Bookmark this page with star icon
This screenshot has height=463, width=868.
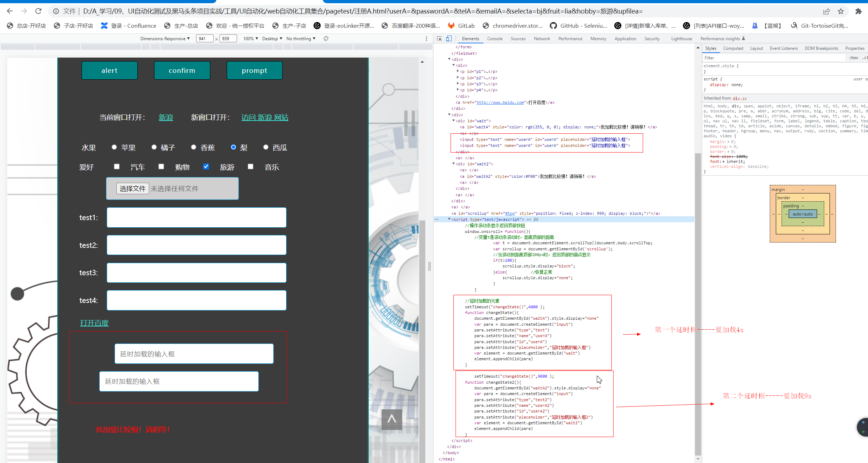841,11
